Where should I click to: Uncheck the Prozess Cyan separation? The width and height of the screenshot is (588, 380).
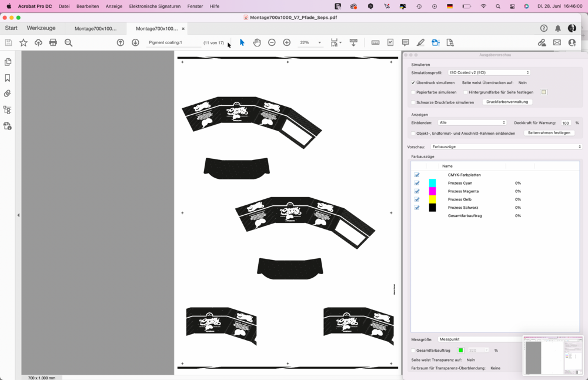pyautogui.click(x=417, y=183)
